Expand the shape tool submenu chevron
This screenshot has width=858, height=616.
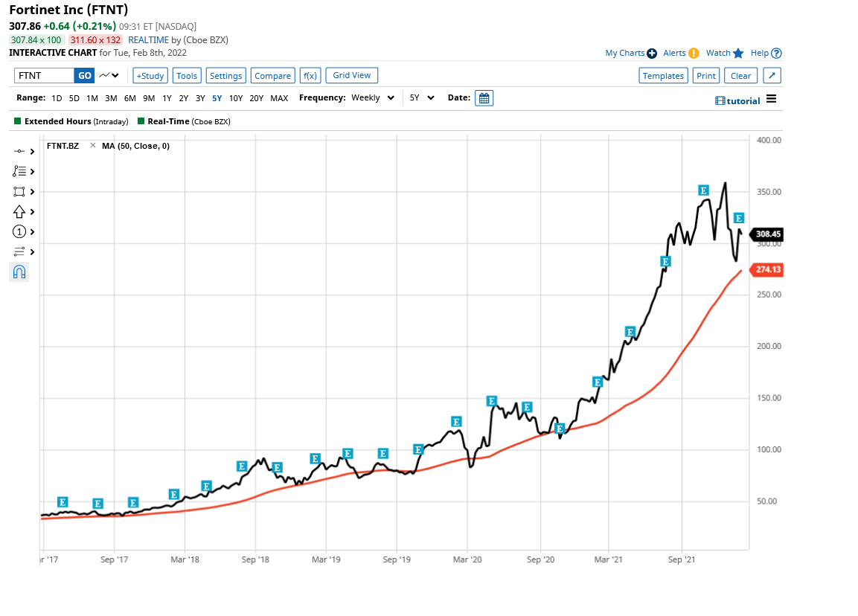32,192
